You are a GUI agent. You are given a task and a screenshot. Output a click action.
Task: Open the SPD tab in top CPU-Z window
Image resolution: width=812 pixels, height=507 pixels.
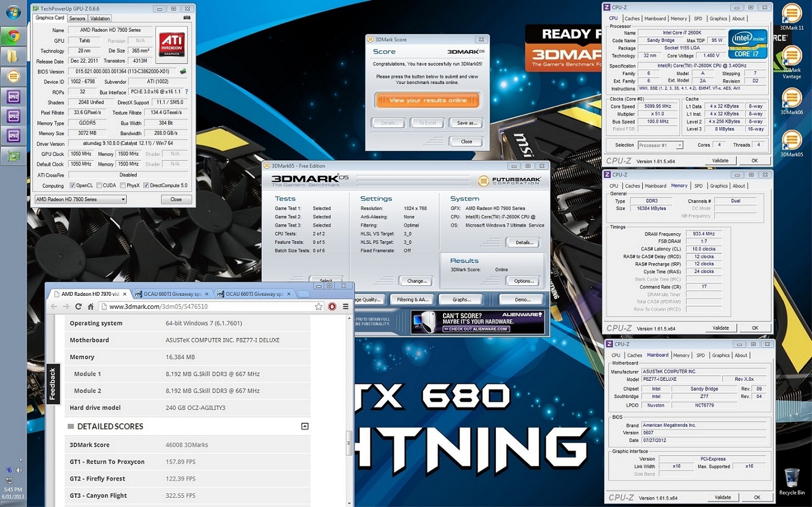click(698, 19)
